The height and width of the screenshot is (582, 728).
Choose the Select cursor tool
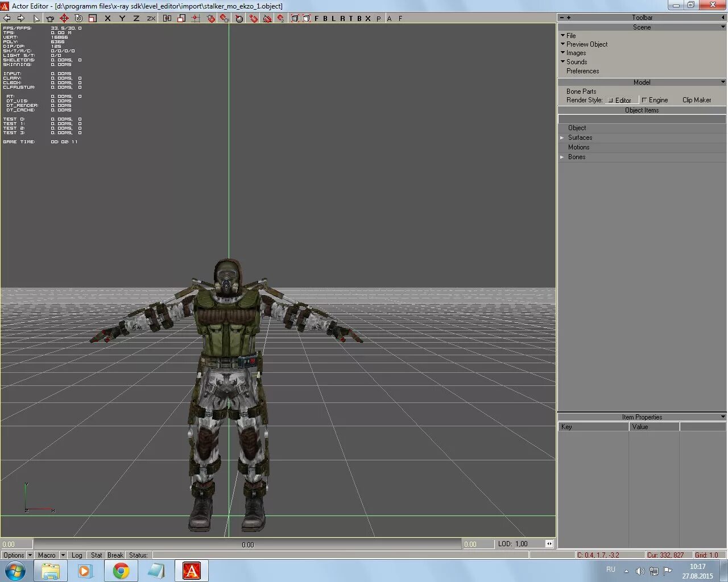click(36, 18)
